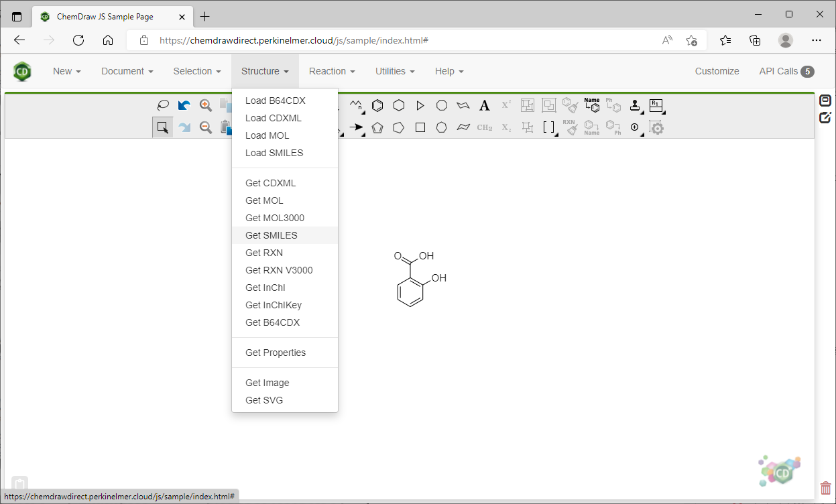Click the ChemDraw CD logo

point(22,71)
